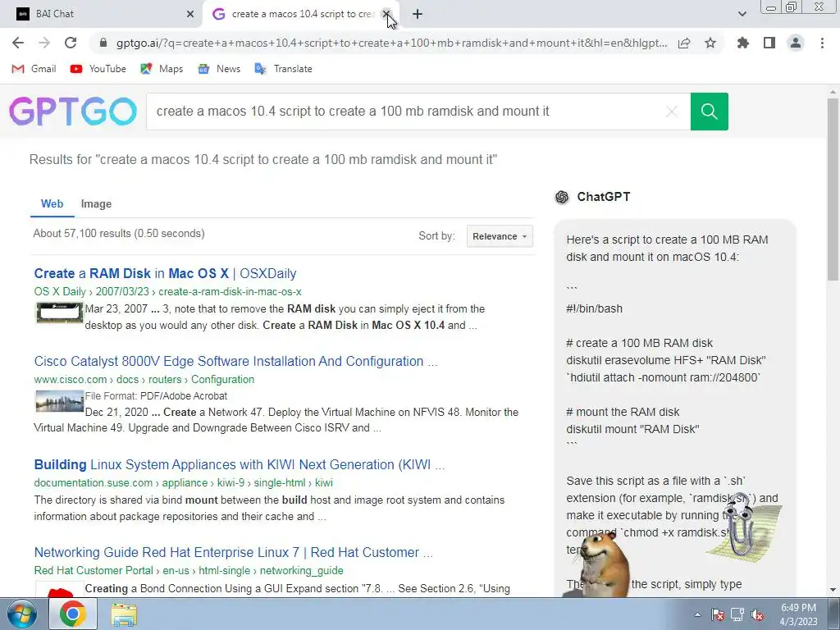Close the BAI Chat tab
This screenshot has width=840, height=630.
click(x=190, y=14)
